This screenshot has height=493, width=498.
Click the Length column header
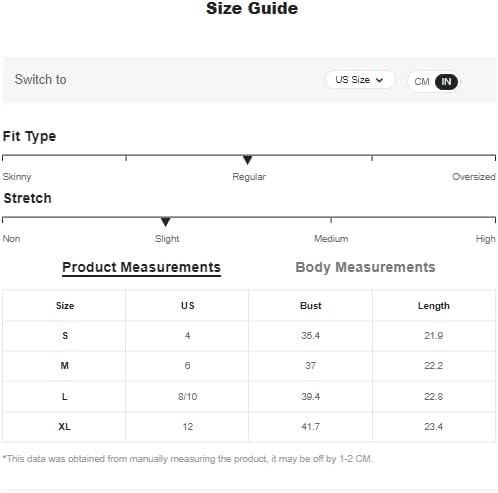433,306
